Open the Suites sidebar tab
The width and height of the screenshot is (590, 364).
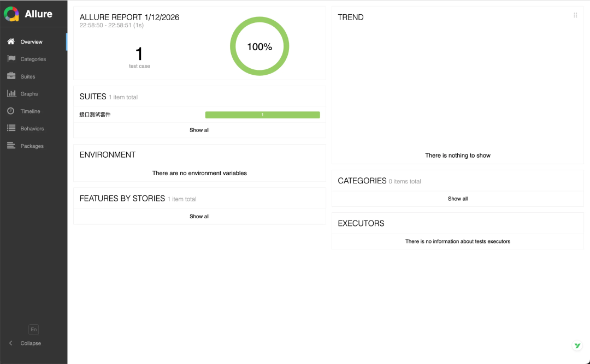click(33, 76)
